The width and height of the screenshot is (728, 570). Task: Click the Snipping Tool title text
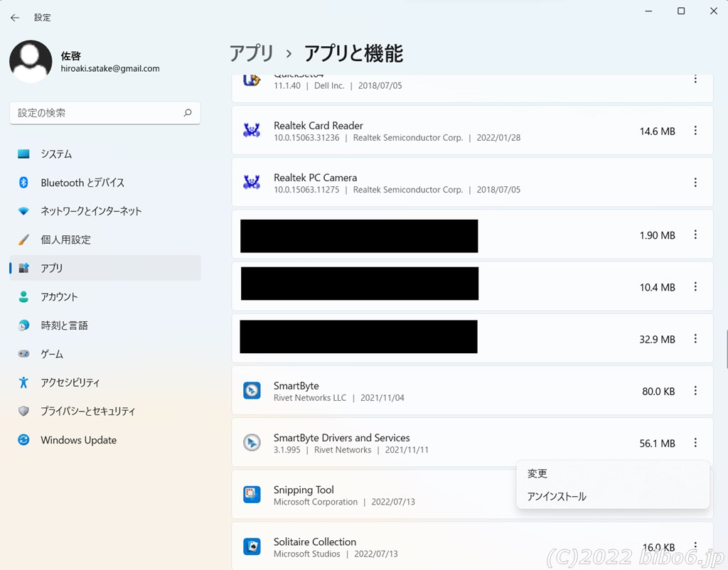click(304, 490)
